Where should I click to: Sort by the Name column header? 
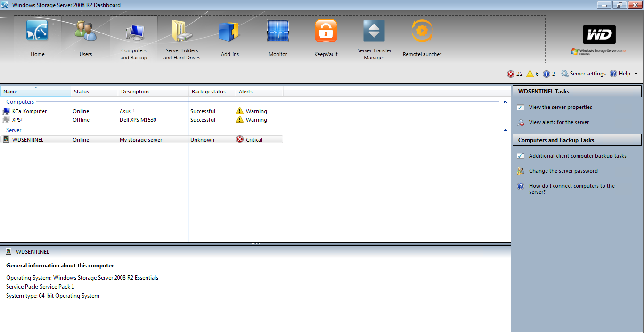click(x=36, y=92)
